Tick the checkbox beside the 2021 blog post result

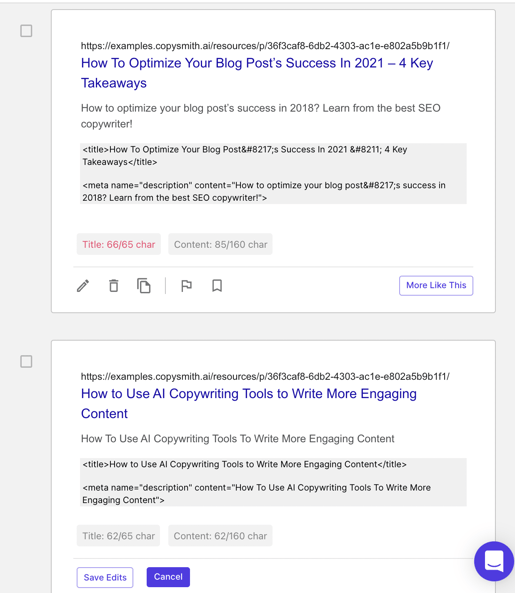[26, 31]
